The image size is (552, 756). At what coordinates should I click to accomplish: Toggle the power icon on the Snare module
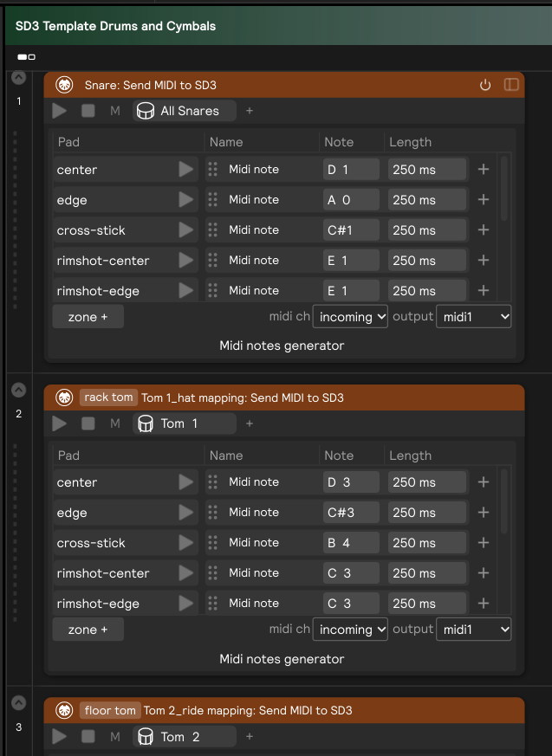[x=485, y=85]
